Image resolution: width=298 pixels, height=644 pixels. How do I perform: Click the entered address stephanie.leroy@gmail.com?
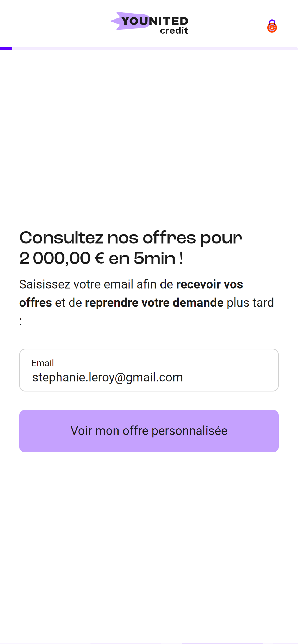108,377
